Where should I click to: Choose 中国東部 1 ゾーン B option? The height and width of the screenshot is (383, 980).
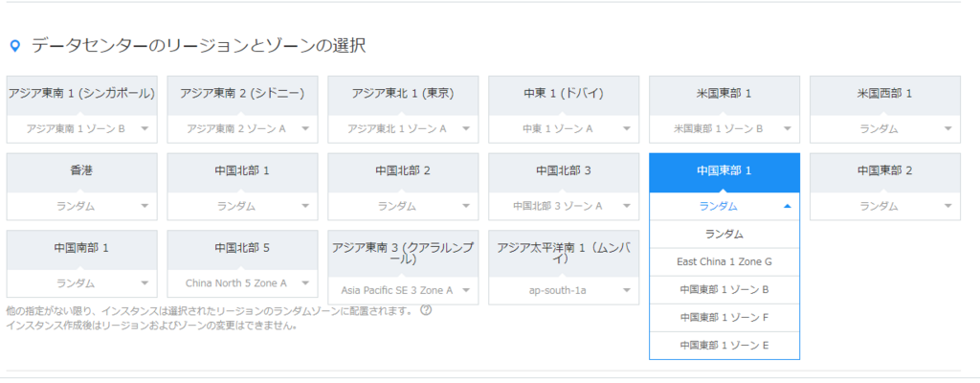click(x=724, y=290)
